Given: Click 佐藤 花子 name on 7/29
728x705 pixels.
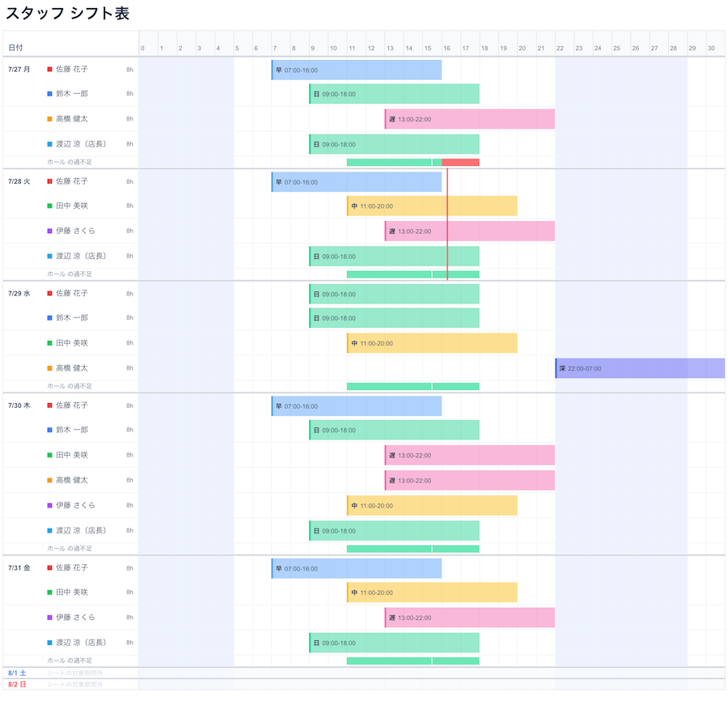Looking at the screenshot, I should point(72,293).
